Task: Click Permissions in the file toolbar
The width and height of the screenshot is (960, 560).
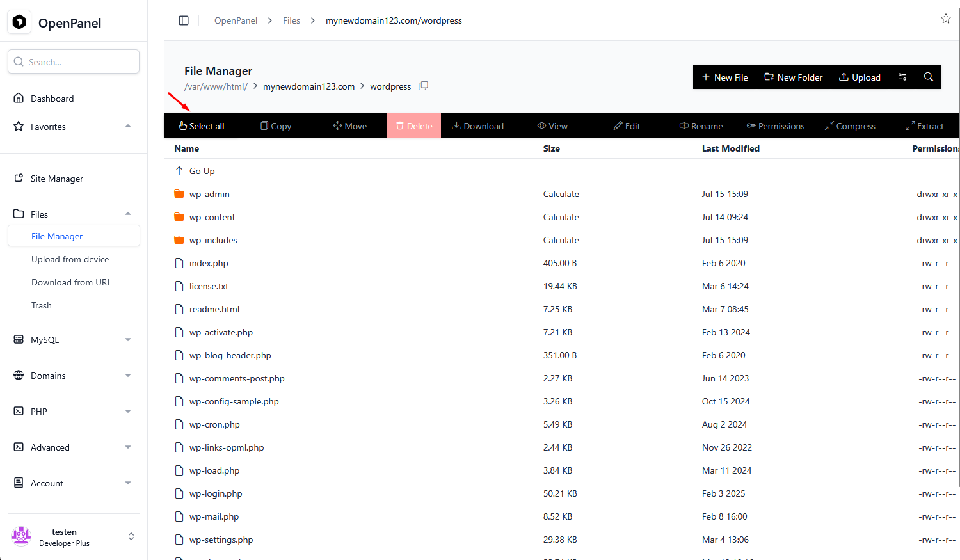Action: coord(776,126)
